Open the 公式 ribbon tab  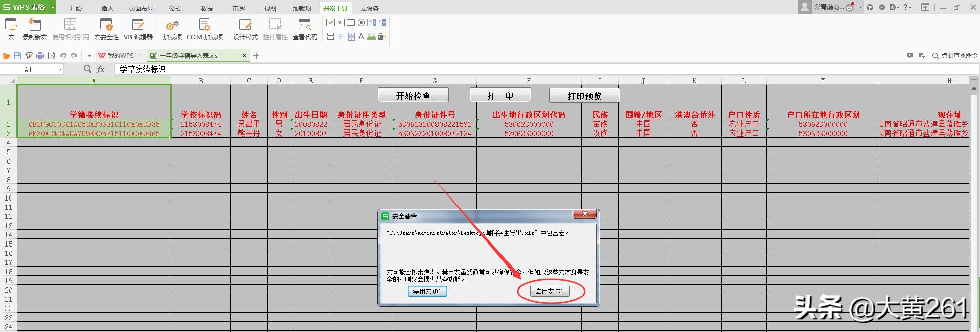175,8
